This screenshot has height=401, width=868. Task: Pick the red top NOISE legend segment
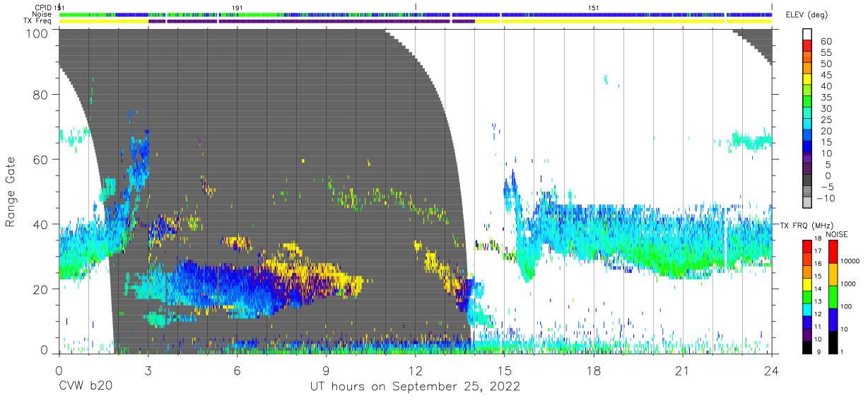point(833,252)
